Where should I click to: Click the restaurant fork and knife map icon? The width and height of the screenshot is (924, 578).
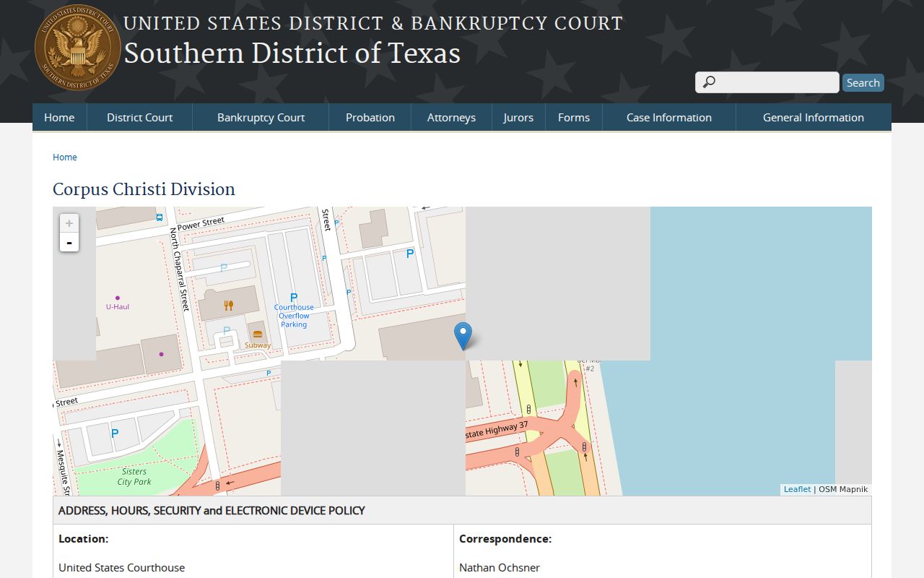coord(229,305)
